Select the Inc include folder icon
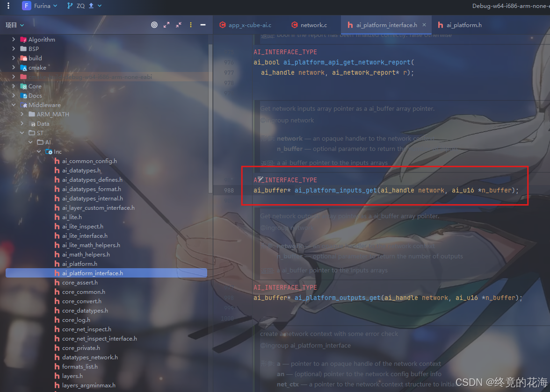Screen dimensions: 550x392 (49, 152)
